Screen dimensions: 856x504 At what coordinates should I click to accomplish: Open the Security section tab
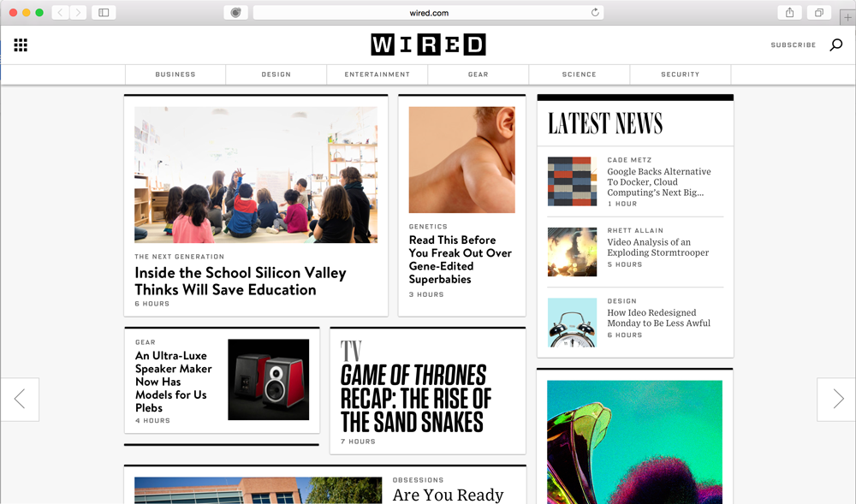(681, 74)
